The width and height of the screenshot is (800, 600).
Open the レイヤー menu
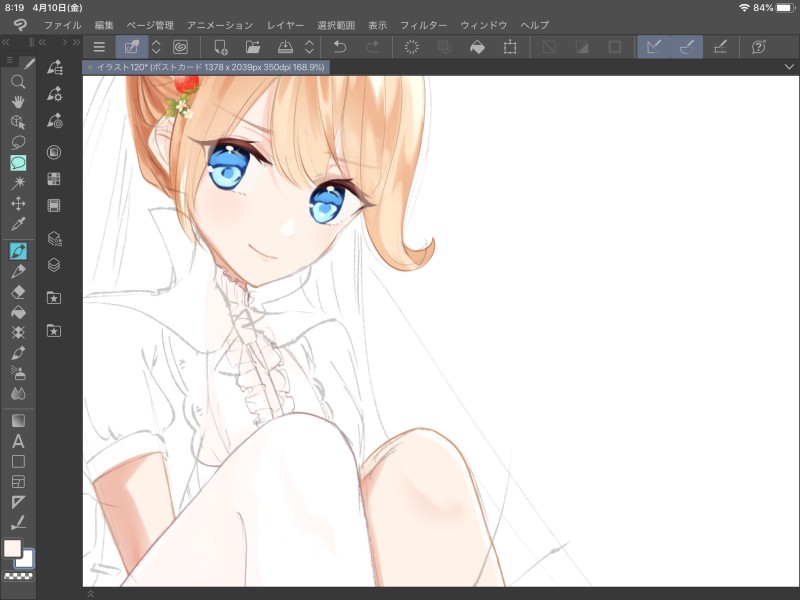coord(285,25)
